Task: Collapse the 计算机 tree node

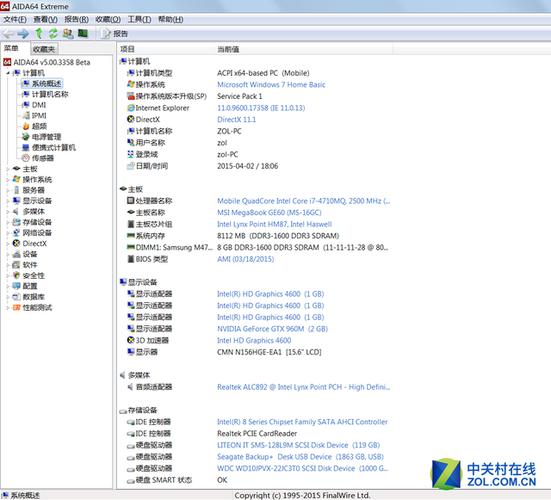Action: click(8, 73)
